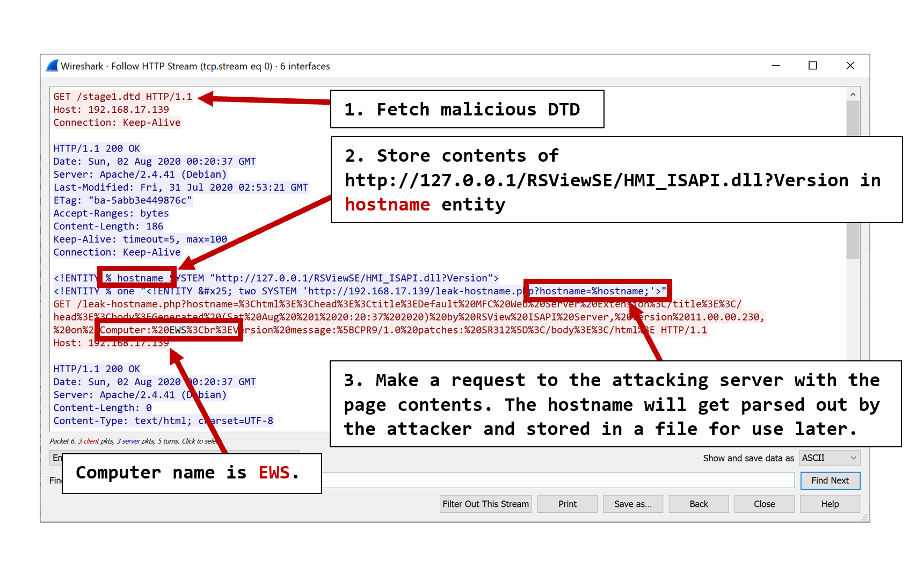924x573 pixels.
Task: Click the Find Next button
Action: coord(830,481)
